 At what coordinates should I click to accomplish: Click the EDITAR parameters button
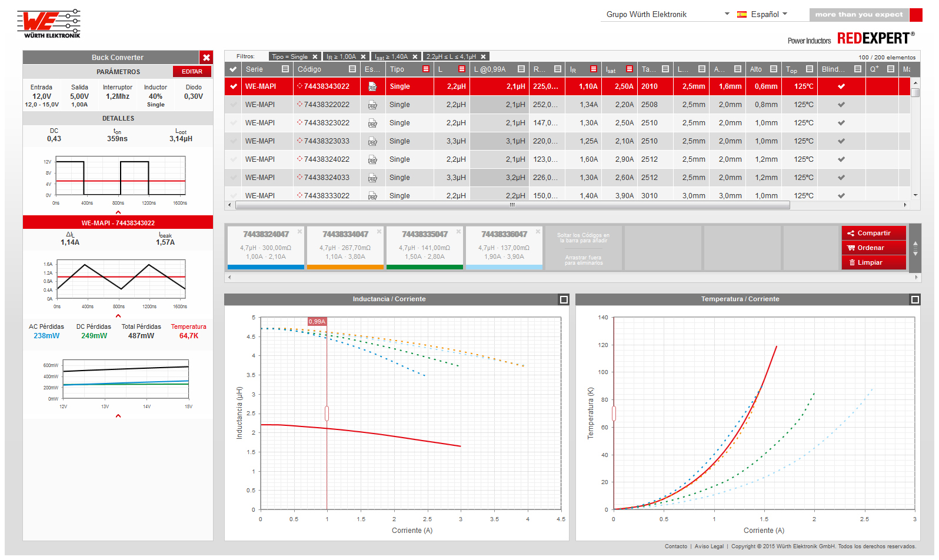click(192, 72)
